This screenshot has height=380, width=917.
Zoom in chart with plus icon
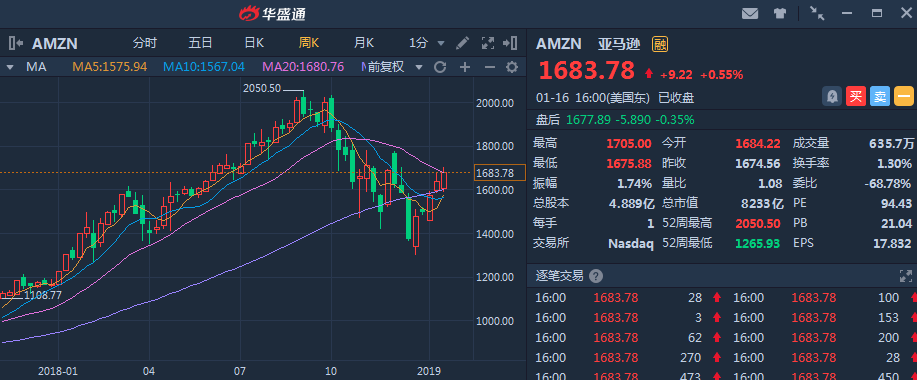(465, 67)
